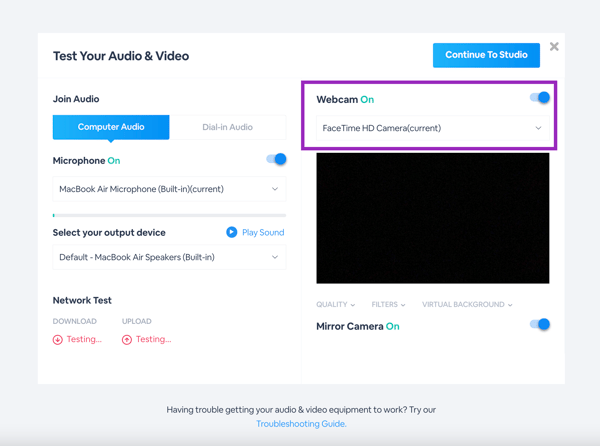Click the Play Sound link text
This screenshot has width=600, height=446.
coord(263,233)
